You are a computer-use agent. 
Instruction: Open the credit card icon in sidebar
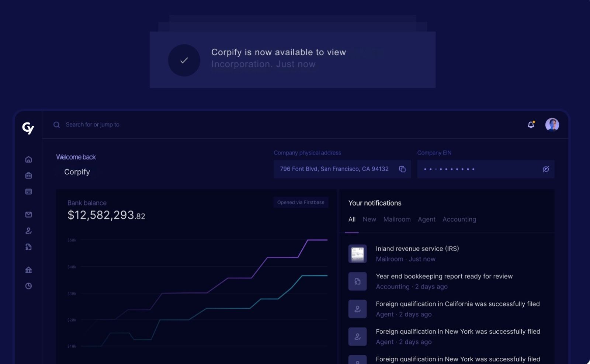click(x=28, y=191)
